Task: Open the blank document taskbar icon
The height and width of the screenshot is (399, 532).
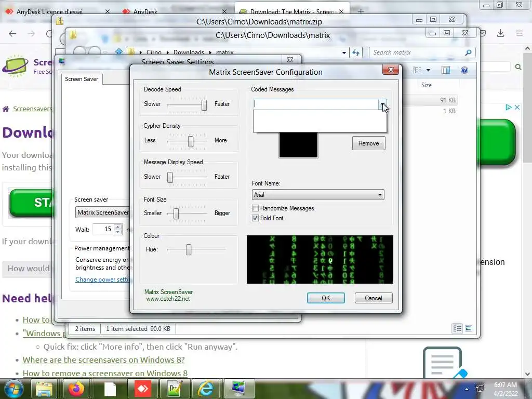Action: pos(110,389)
